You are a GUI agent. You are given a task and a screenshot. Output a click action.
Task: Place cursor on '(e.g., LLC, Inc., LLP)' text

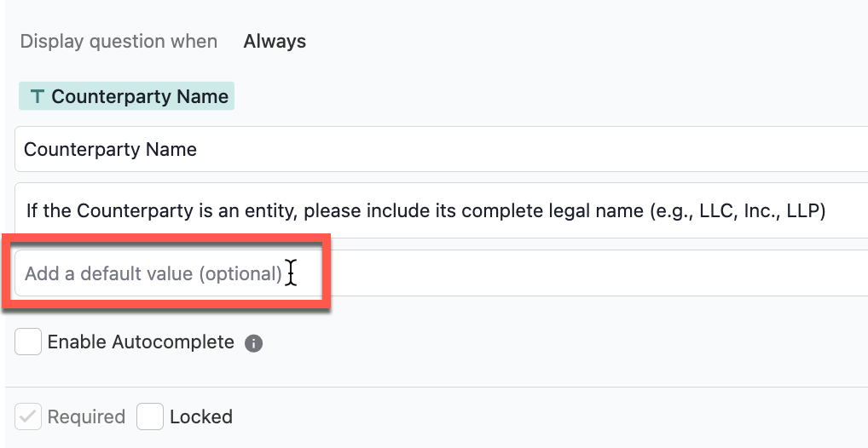coord(738,210)
